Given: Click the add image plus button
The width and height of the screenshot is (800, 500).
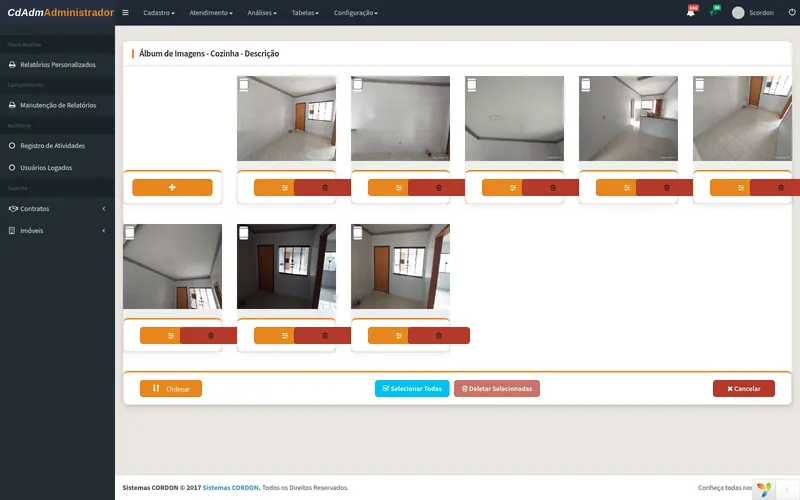Looking at the screenshot, I should 172,187.
